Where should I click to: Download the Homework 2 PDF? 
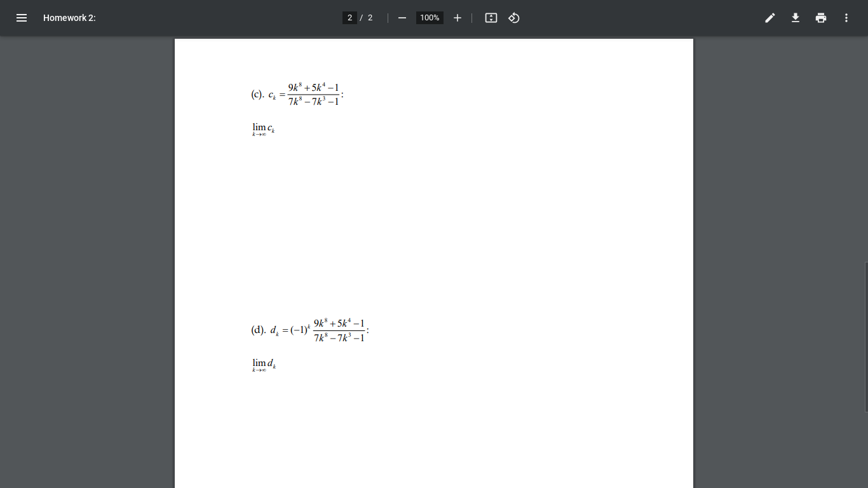pos(795,18)
